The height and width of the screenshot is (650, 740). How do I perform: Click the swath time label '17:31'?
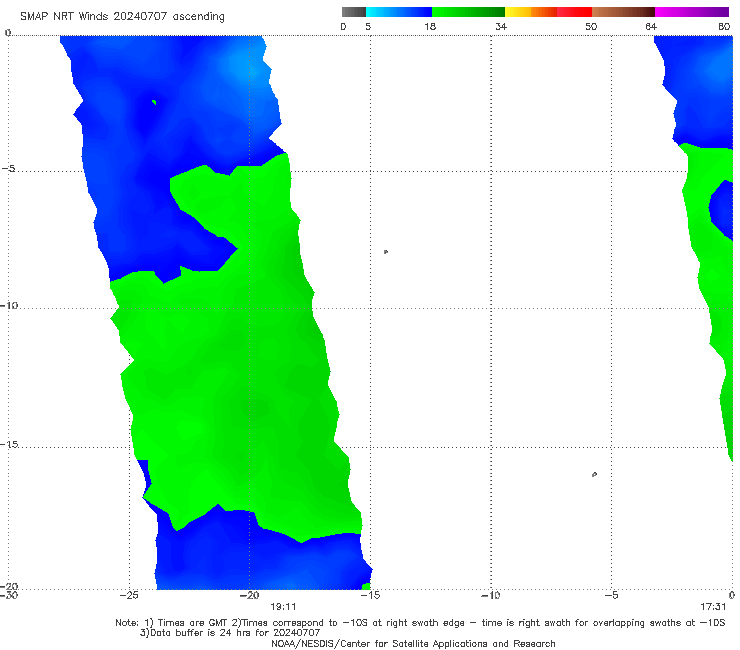coord(713,607)
